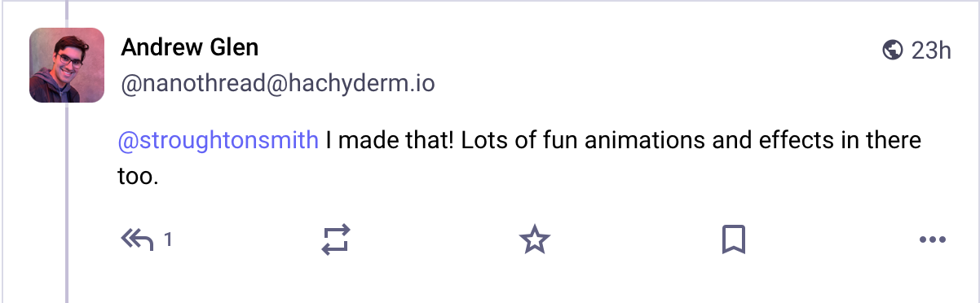Click the Andrew Glen display name

click(x=190, y=48)
